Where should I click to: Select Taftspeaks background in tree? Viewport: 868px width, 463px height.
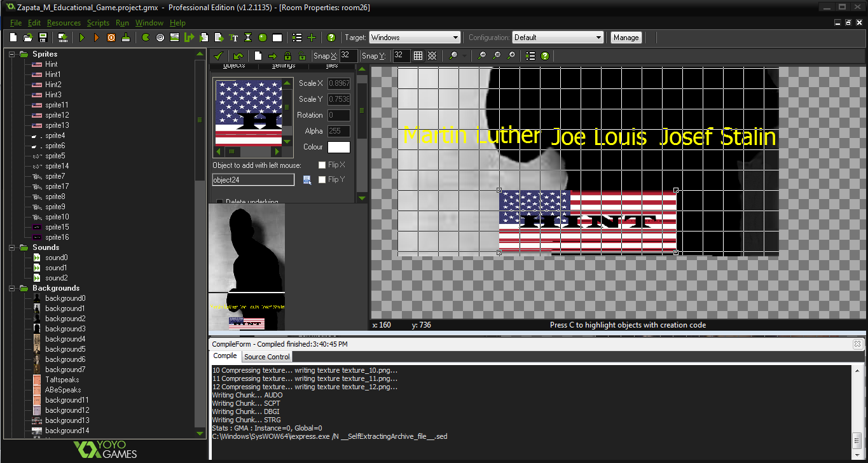(x=62, y=380)
